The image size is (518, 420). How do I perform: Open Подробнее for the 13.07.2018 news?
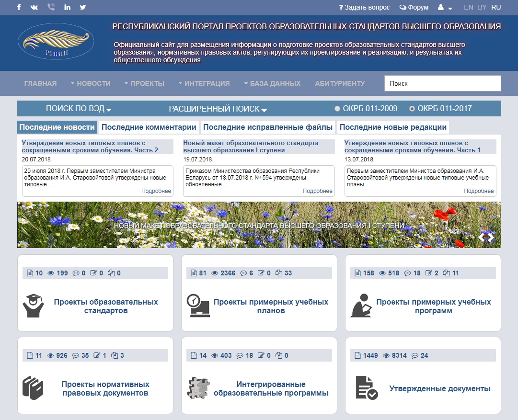(x=479, y=191)
